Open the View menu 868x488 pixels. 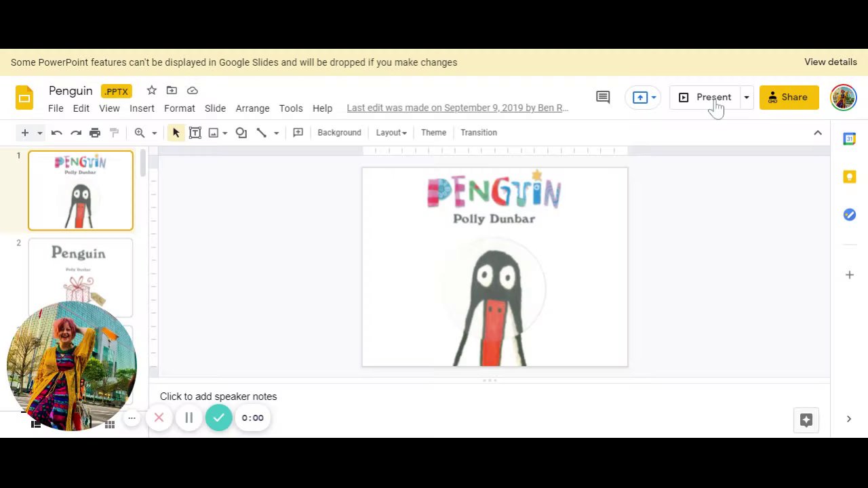pos(109,108)
